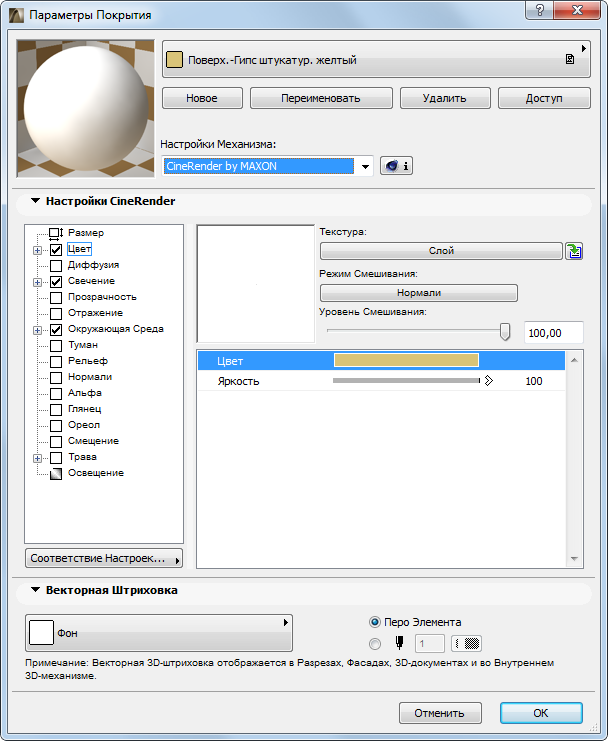Open the surface name selector popup

click(376, 60)
